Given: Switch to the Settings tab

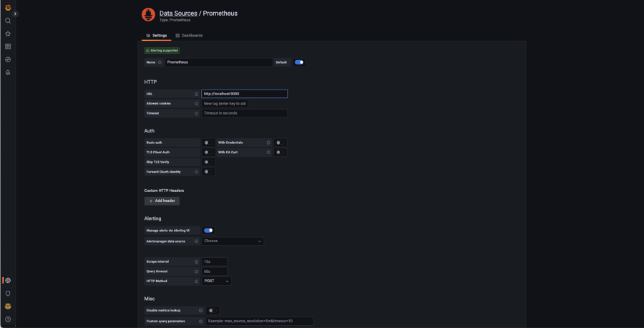Looking at the screenshot, I should pos(157,36).
